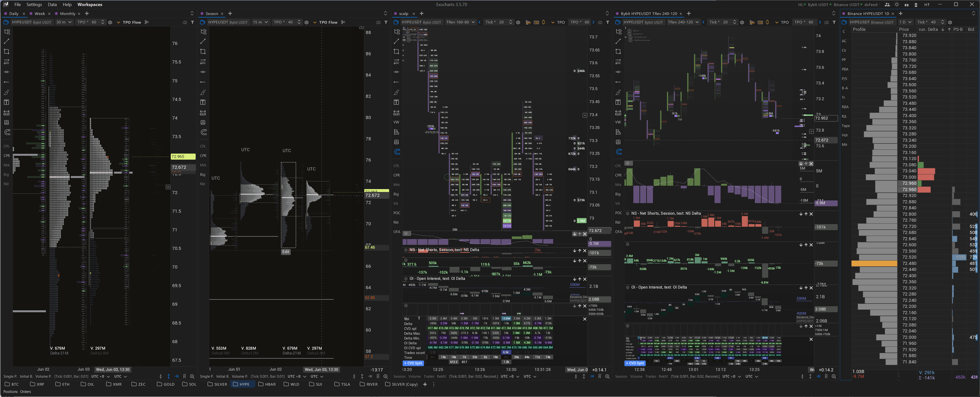Viewport: 980px width, 397px height.
Task: Open the Data menu
Action: pos(52,5)
